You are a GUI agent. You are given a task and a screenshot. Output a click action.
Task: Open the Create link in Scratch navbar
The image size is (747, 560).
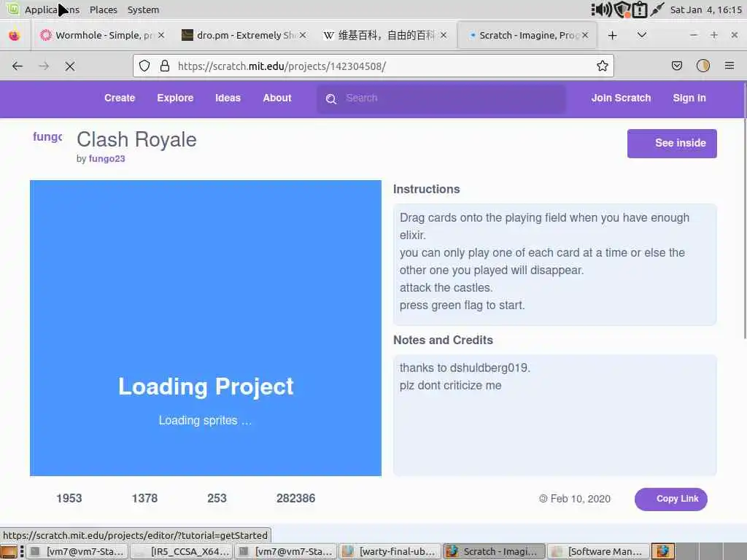pos(120,98)
